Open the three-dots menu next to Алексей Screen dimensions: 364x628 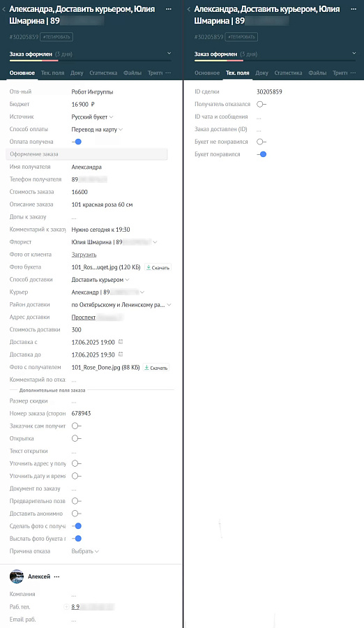(56, 577)
